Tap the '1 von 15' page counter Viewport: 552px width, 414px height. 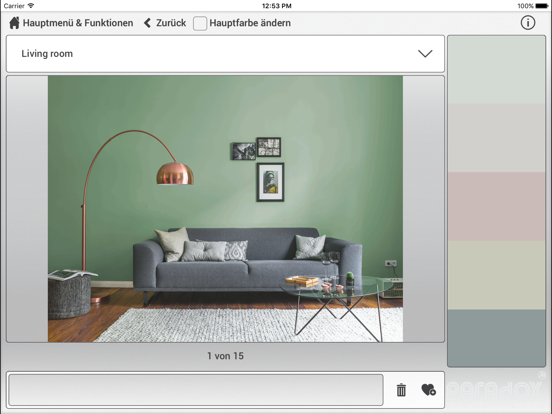(225, 356)
